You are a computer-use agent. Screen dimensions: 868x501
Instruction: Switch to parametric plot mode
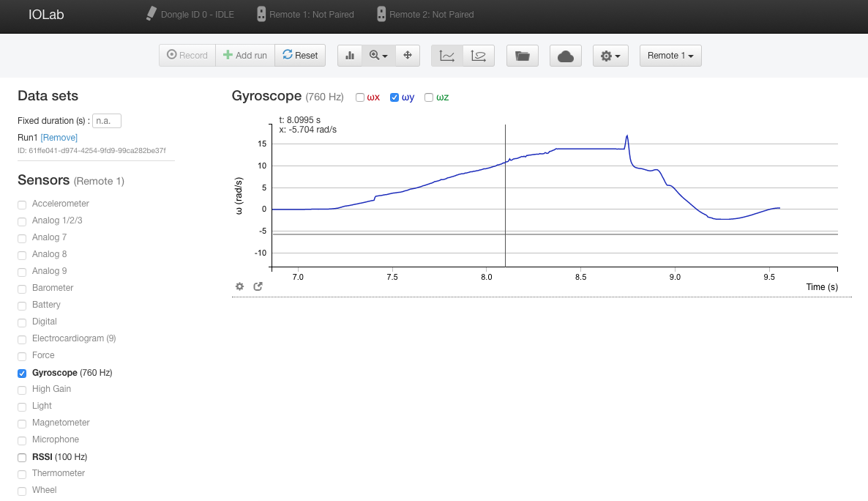click(479, 56)
